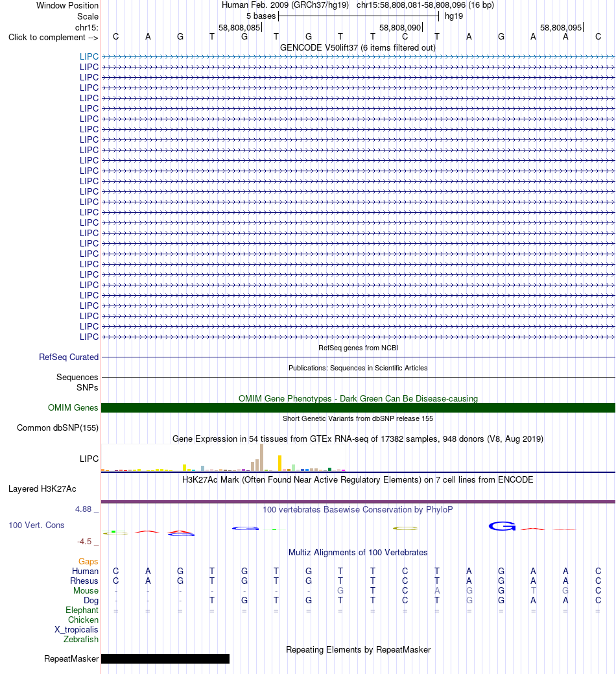Viewport: 616px width, 674px height.
Task: Click the Window Position label
Action: point(67,6)
